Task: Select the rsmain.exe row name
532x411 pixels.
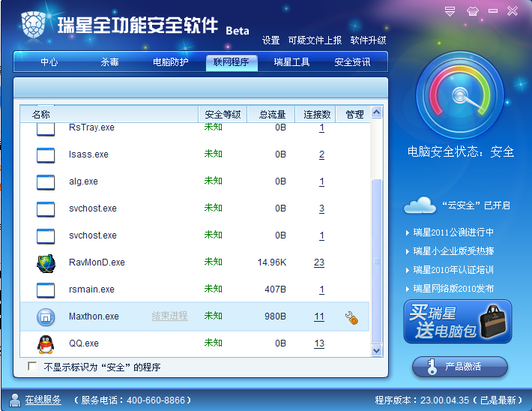Action: pyautogui.click(x=91, y=289)
